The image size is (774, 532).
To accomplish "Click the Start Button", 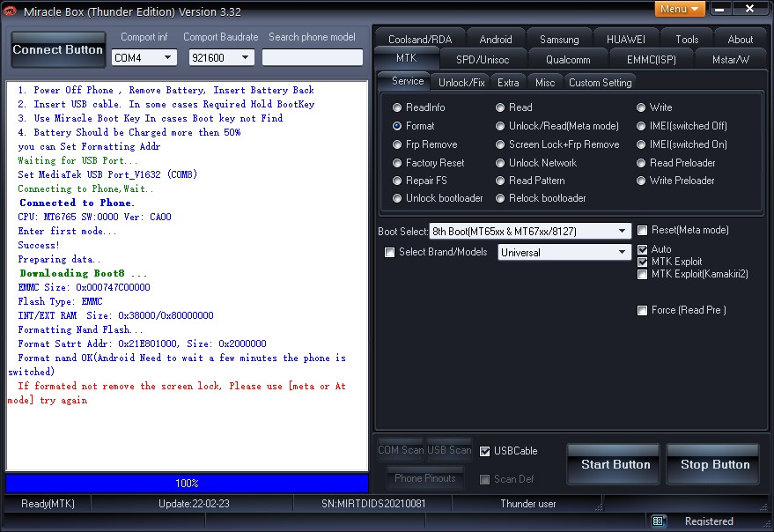I will click(614, 464).
